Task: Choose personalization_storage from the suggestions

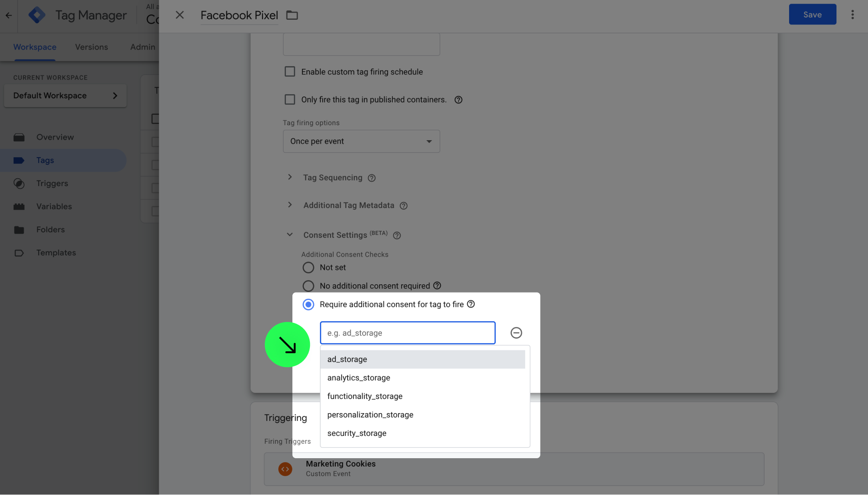Action: (423, 414)
